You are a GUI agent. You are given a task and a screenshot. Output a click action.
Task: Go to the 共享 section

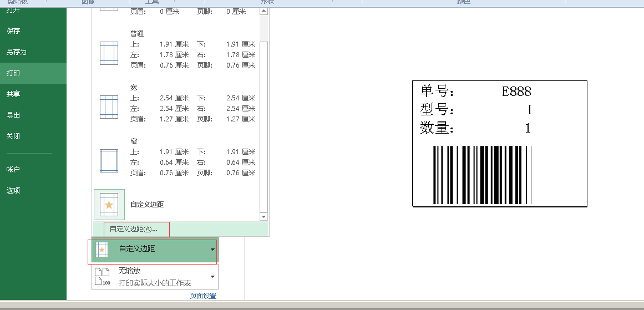click(x=13, y=94)
